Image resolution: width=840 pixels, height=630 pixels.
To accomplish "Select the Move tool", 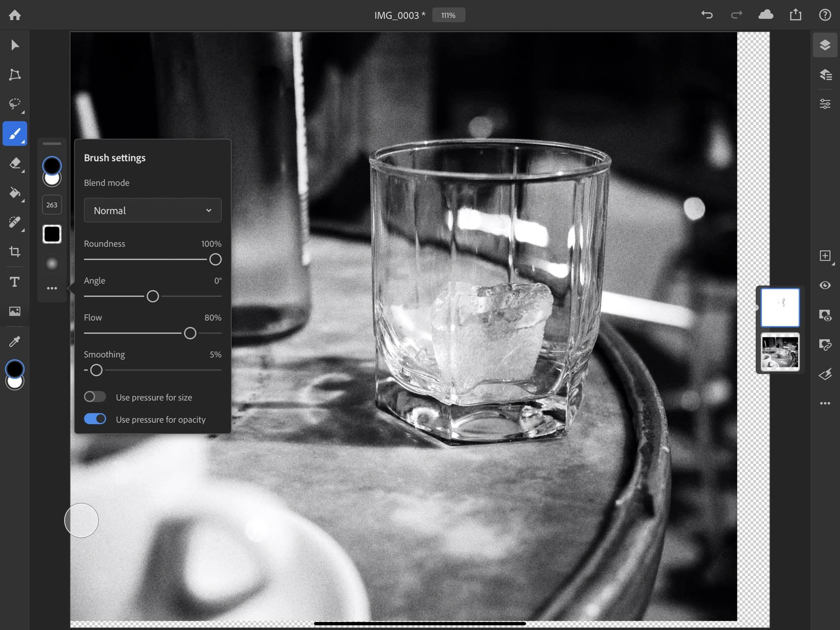I will point(15,44).
